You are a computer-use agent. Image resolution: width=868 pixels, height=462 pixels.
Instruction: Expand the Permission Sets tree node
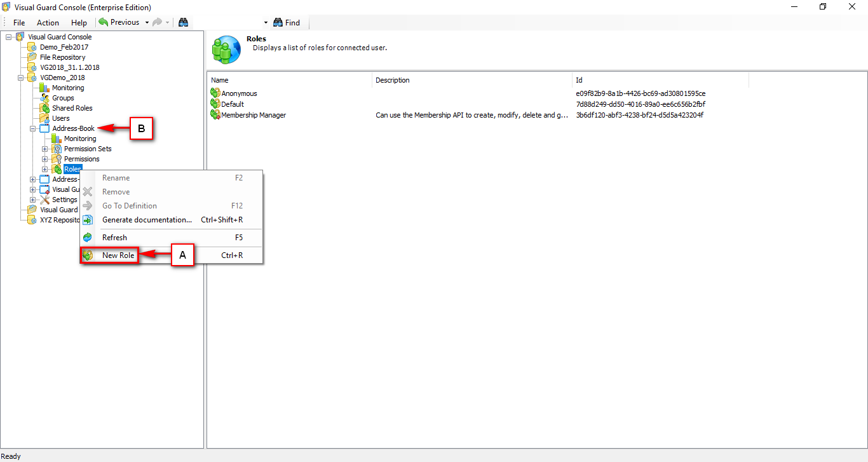pos(44,149)
